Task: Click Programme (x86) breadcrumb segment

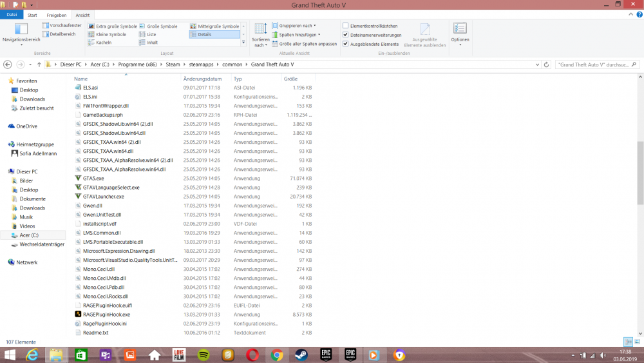Action: click(137, 64)
